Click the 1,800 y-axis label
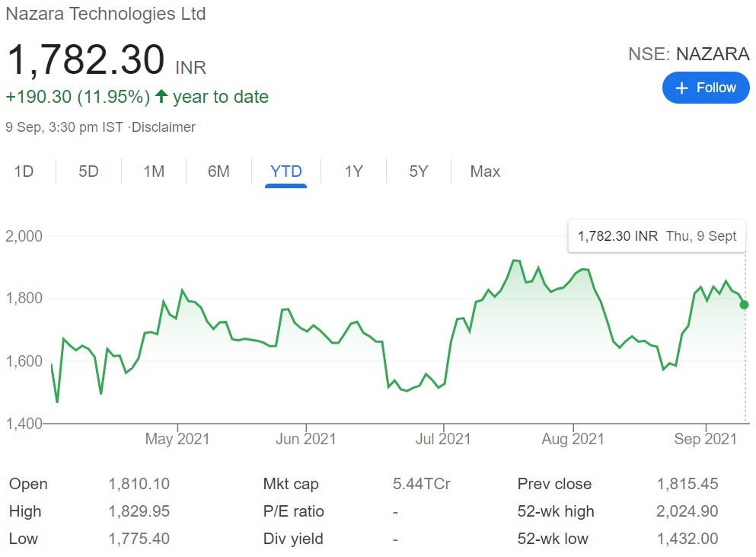This screenshot has width=756, height=557. coord(24,298)
